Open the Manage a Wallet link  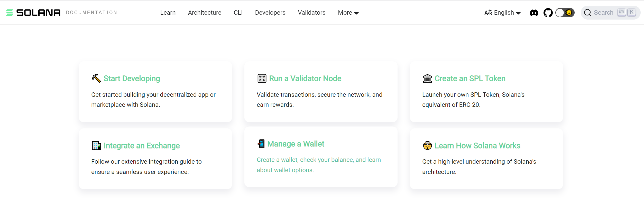[296, 144]
